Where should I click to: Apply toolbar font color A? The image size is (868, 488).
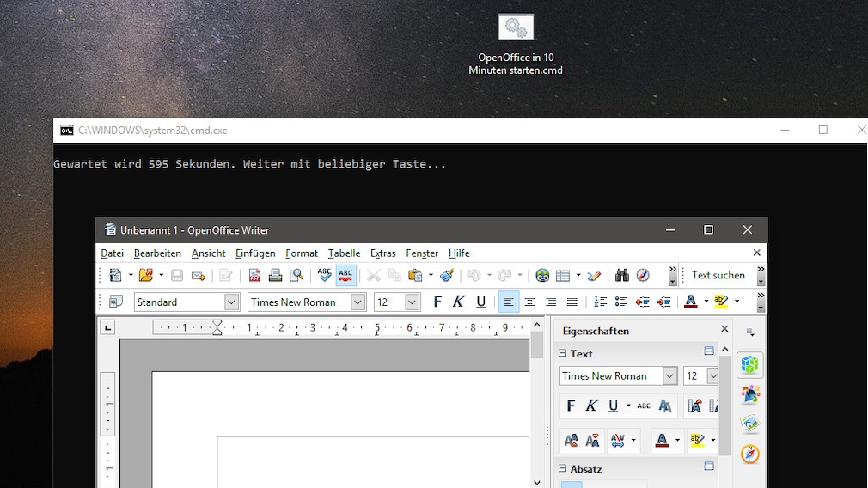pyautogui.click(x=690, y=302)
